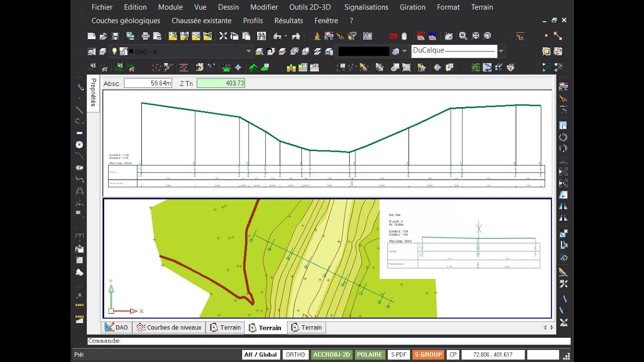
Task: Select the circle drawing tool in left toolbar
Action: [79, 145]
